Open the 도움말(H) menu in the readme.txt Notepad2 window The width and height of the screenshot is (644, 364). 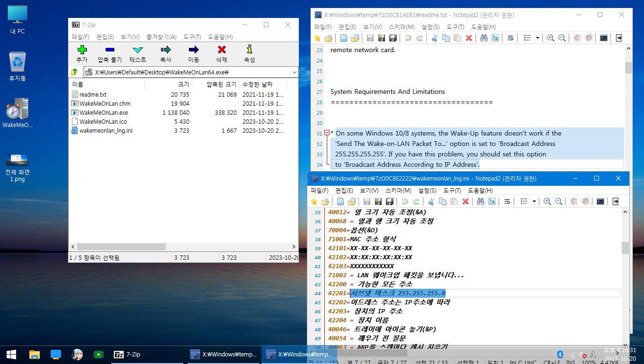[x=483, y=27]
